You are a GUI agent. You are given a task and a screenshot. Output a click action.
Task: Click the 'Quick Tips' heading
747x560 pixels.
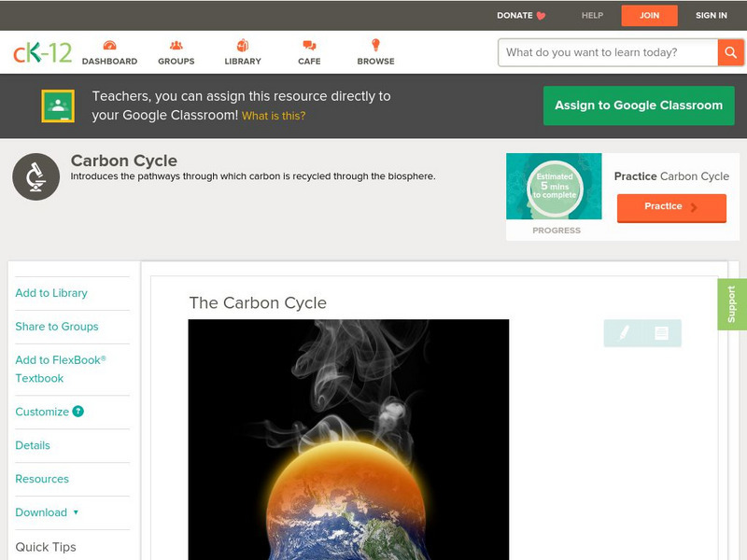(x=46, y=547)
